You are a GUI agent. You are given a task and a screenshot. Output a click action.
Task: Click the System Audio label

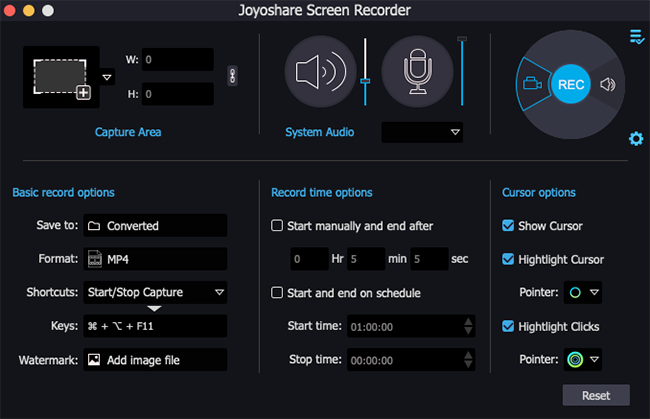(320, 132)
